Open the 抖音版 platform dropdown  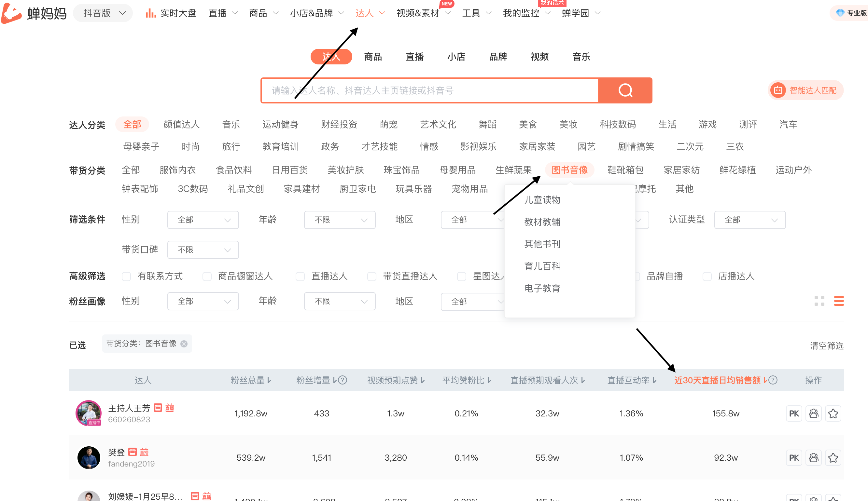point(103,13)
